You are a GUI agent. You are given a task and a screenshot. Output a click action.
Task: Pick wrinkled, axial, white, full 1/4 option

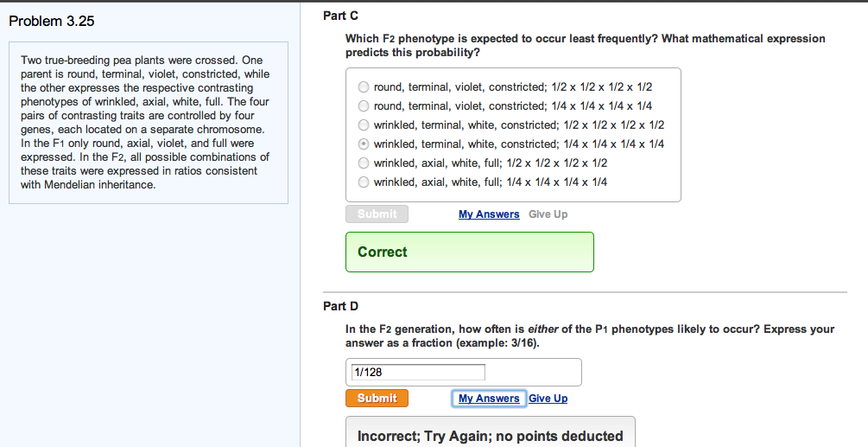coord(363,182)
